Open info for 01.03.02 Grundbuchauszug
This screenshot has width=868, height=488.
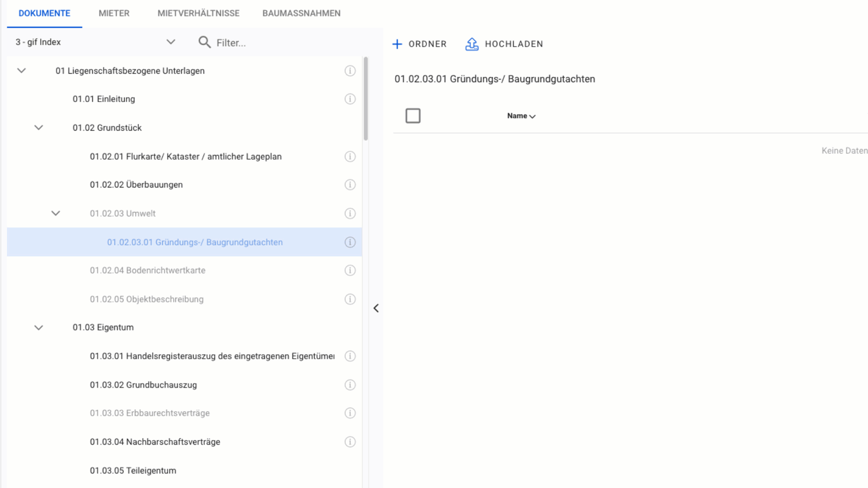(x=350, y=385)
